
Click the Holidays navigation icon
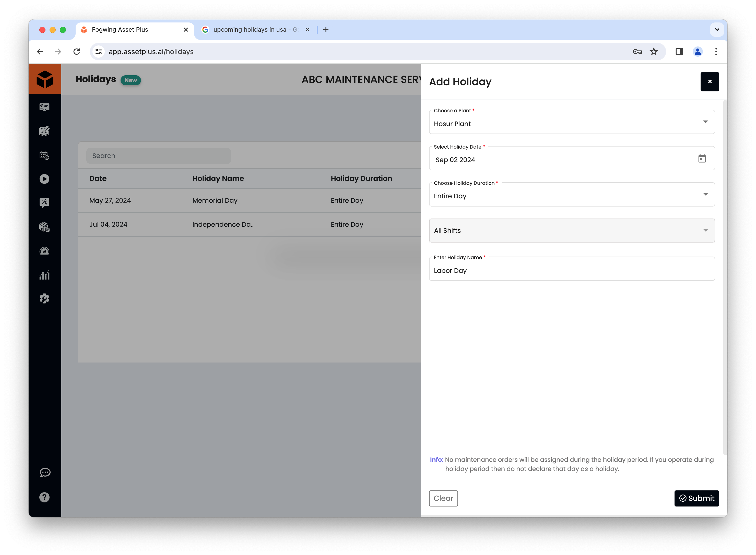click(x=45, y=155)
